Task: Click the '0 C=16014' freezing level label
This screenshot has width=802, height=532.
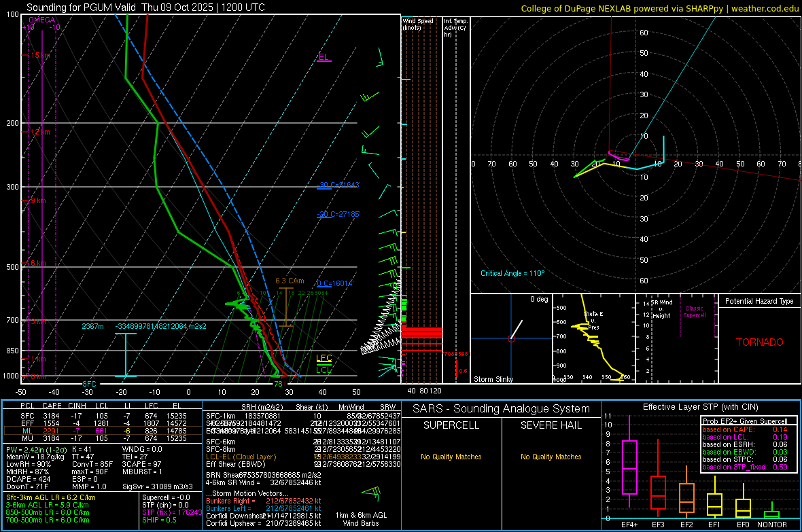Action: click(x=335, y=283)
